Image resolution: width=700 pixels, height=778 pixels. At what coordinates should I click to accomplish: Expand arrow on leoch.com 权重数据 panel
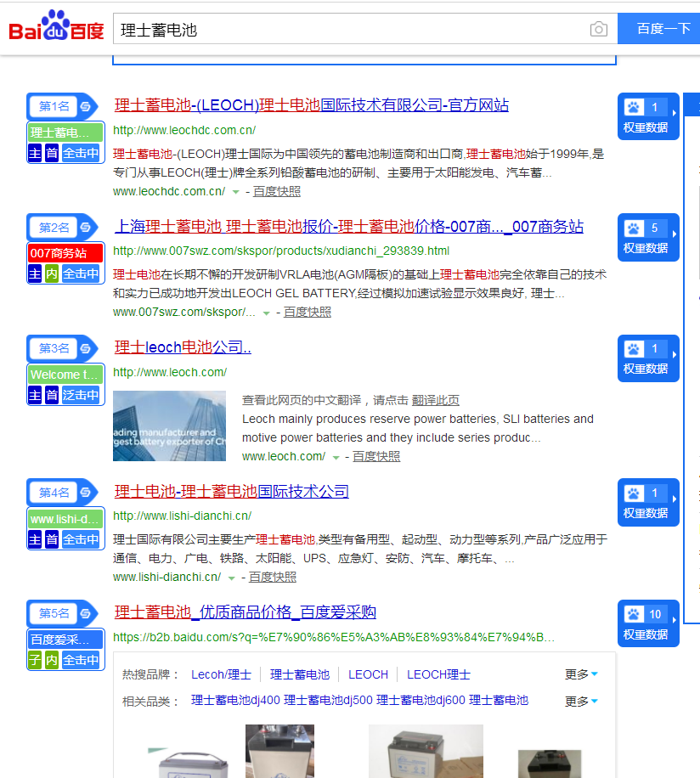(x=675, y=355)
